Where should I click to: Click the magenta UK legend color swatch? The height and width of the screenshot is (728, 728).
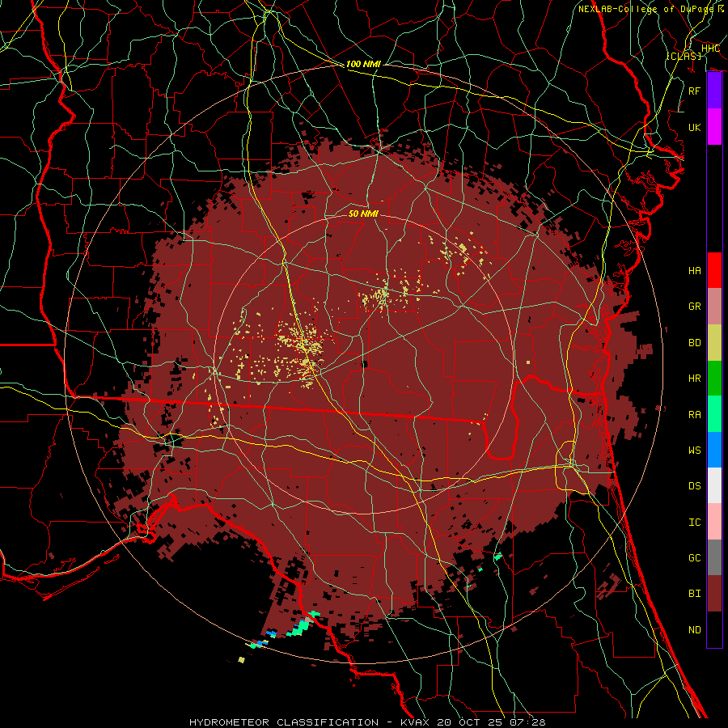(714, 127)
